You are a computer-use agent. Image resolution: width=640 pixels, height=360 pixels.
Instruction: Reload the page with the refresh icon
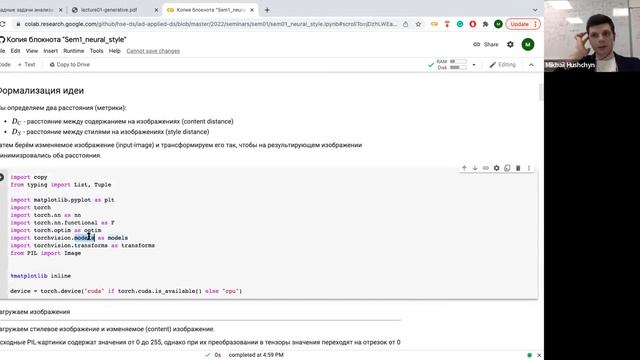click(2, 24)
